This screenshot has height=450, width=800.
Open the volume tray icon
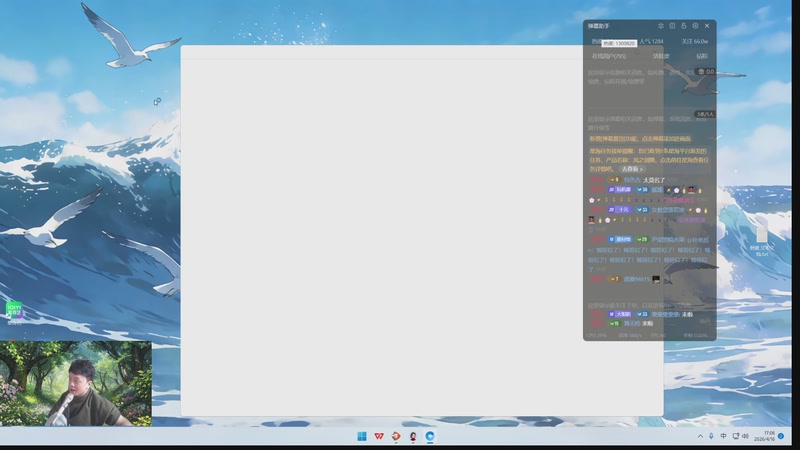[x=745, y=436]
